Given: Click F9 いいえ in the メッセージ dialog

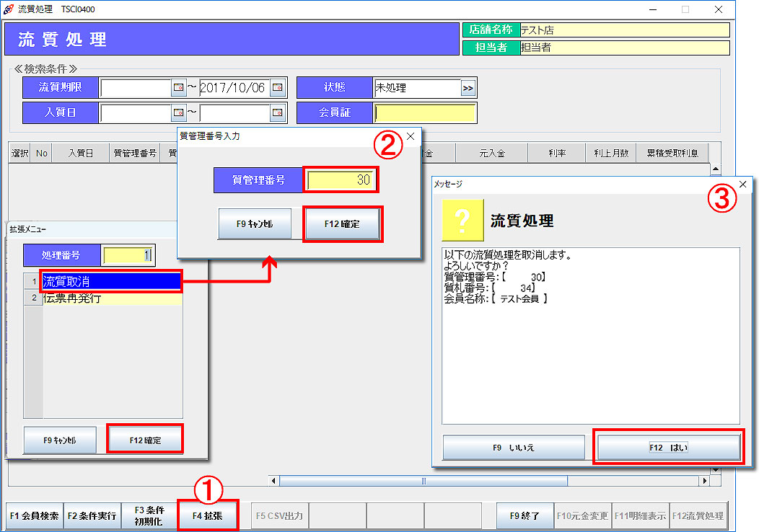Looking at the screenshot, I should point(514,448).
